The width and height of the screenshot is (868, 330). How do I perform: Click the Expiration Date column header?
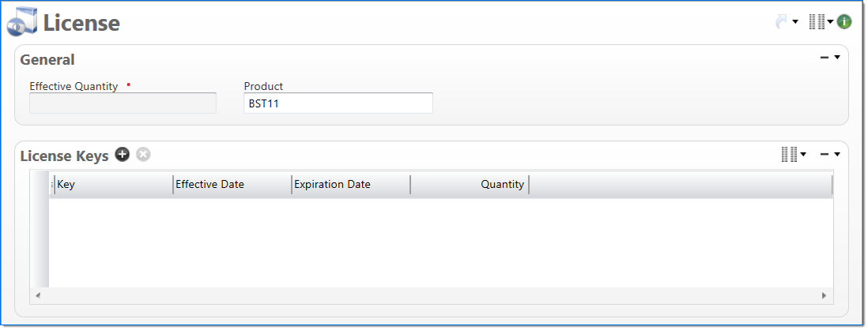click(350, 185)
